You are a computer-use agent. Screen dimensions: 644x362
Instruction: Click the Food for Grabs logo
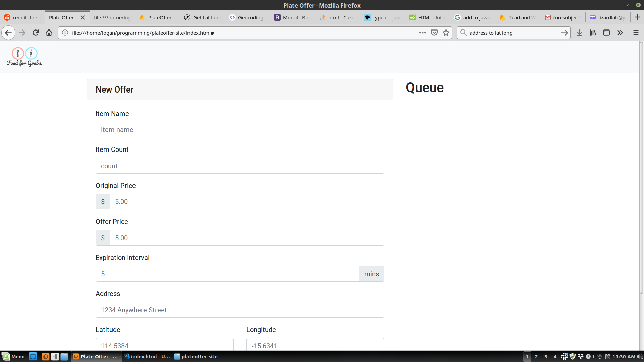coord(24,57)
